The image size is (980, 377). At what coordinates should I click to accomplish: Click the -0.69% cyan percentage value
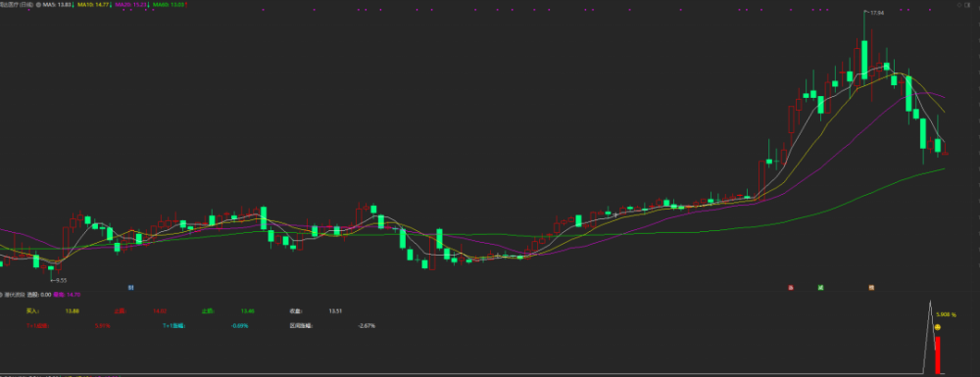click(239, 326)
